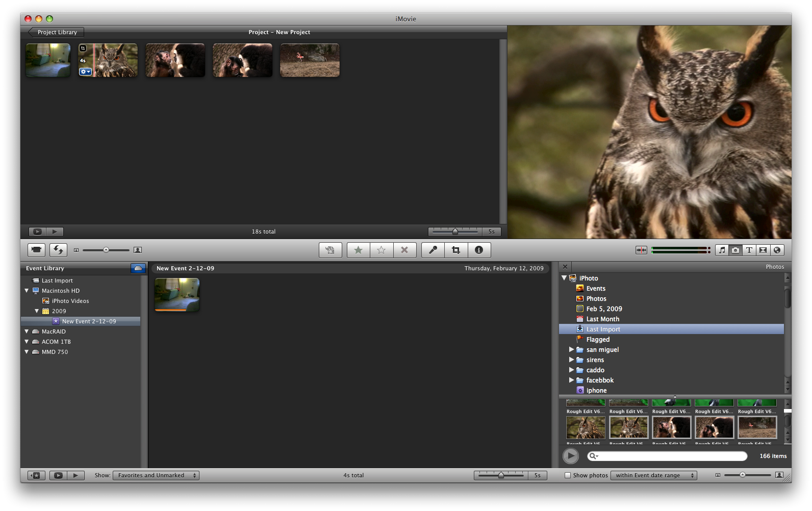Select Last Month in iPhoto list
This screenshot has width=812, height=511.
(602, 319)
